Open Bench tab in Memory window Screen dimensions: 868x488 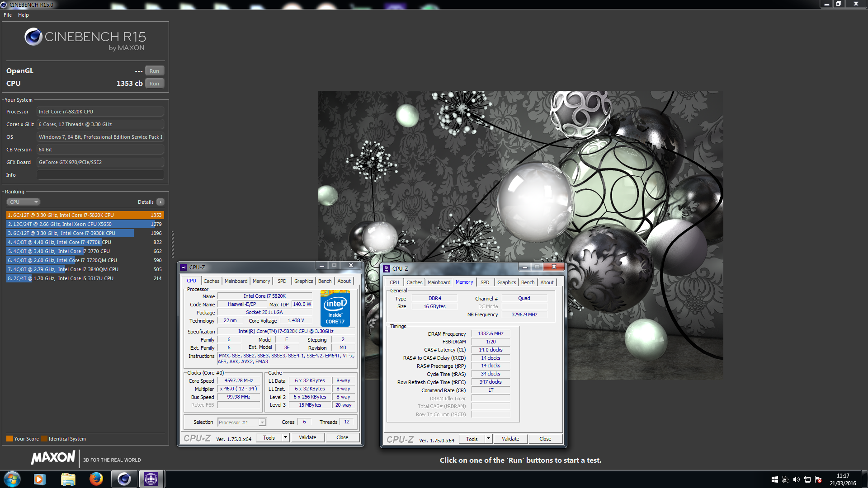(x=528, y=282)
